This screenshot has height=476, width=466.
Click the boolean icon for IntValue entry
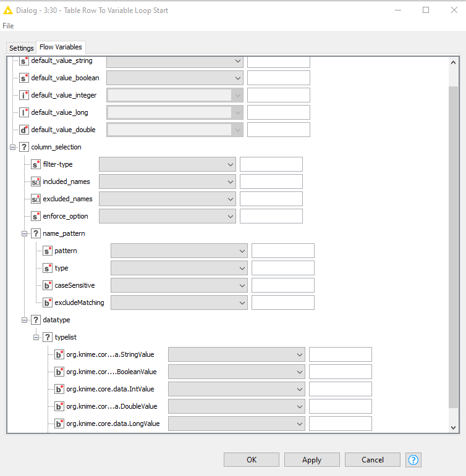coord(59,389)
